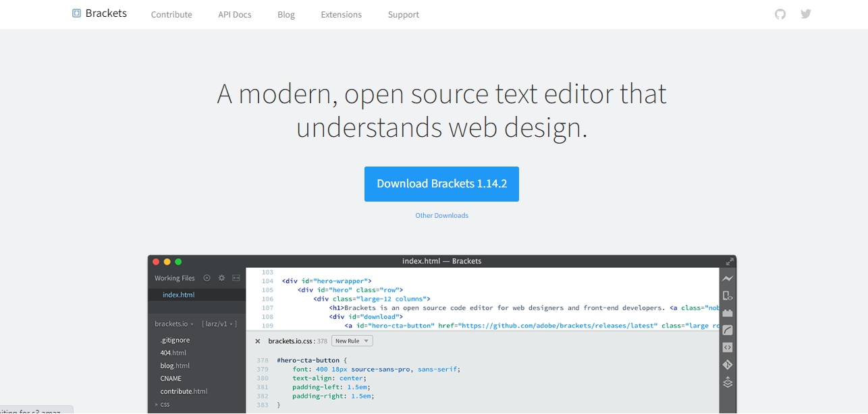
Task: Open the API Docs menu item
Action: (x=235, y=15)
